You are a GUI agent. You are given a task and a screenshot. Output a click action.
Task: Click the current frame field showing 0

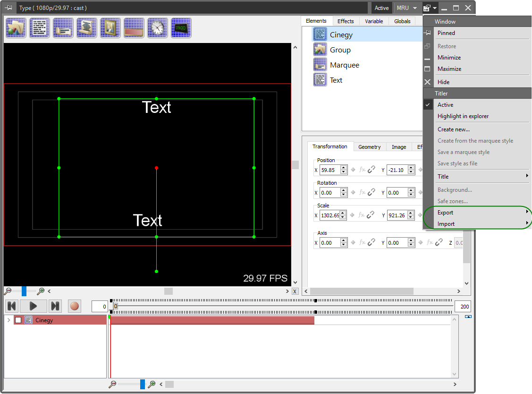100,307
